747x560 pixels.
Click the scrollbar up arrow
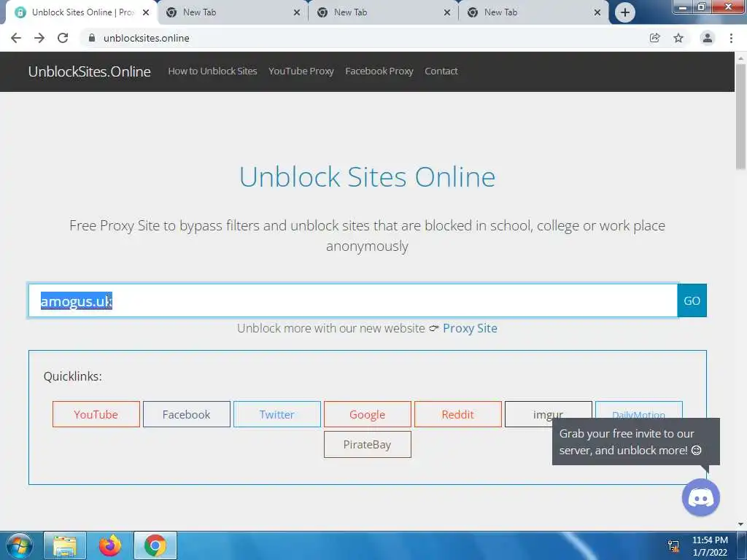tap(740, 58)
